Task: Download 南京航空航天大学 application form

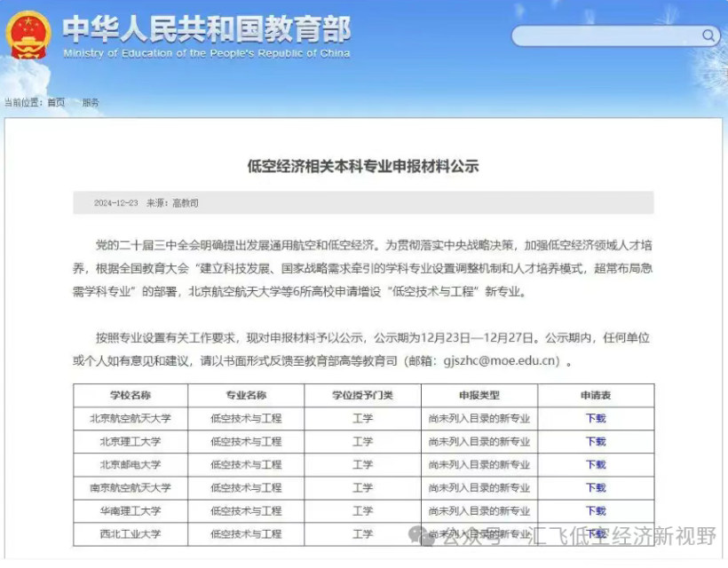Action: (596, 487)
